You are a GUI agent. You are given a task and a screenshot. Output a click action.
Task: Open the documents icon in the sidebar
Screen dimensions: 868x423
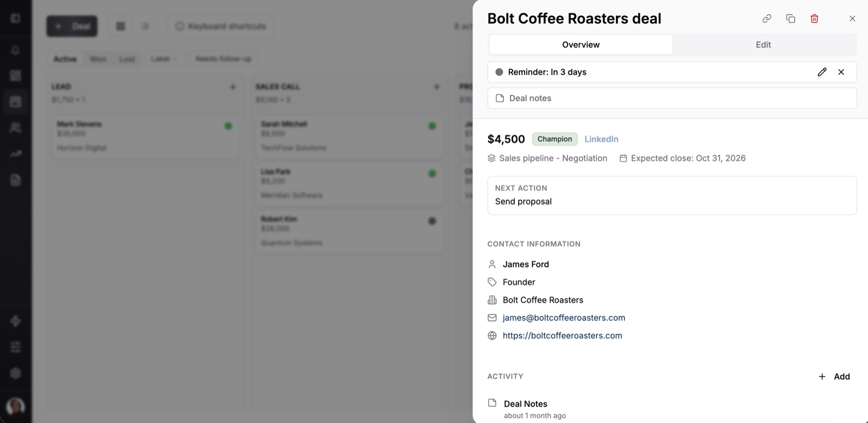15,180
